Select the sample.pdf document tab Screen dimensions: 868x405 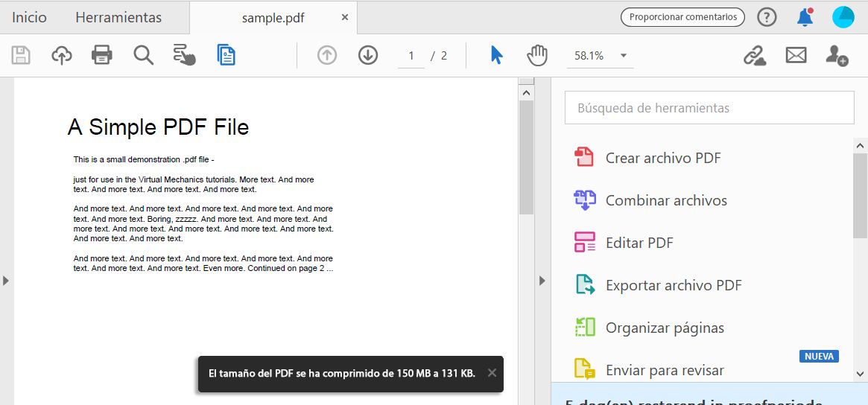(273, 18)
